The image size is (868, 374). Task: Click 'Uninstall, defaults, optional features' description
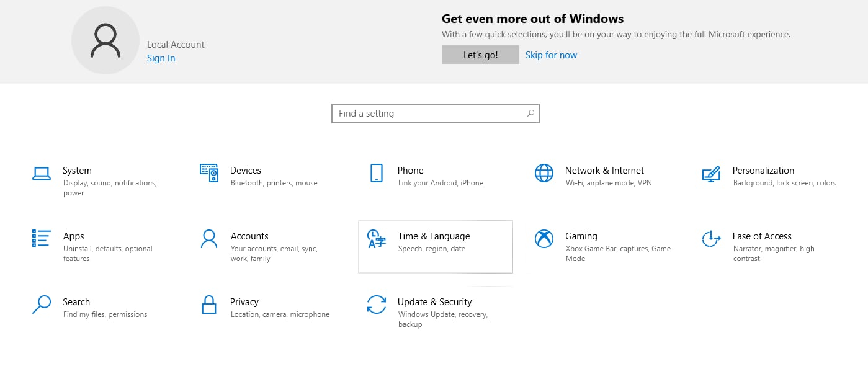tap(108, 254)
